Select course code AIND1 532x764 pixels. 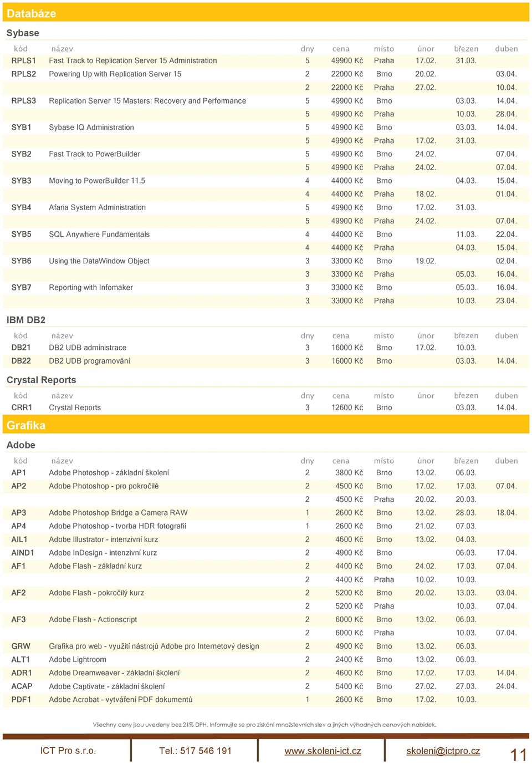[x=23, y=553]
